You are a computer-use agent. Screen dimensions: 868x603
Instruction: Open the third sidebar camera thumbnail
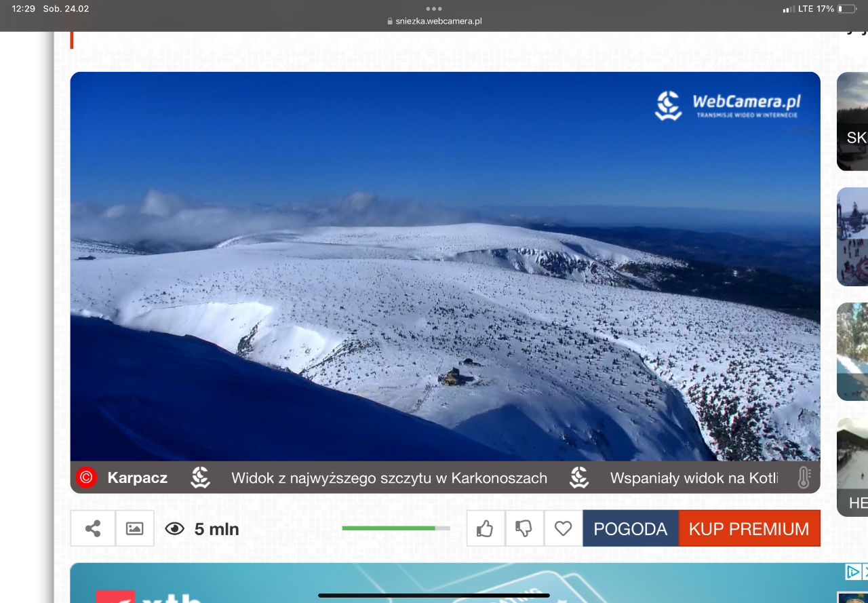852,352
